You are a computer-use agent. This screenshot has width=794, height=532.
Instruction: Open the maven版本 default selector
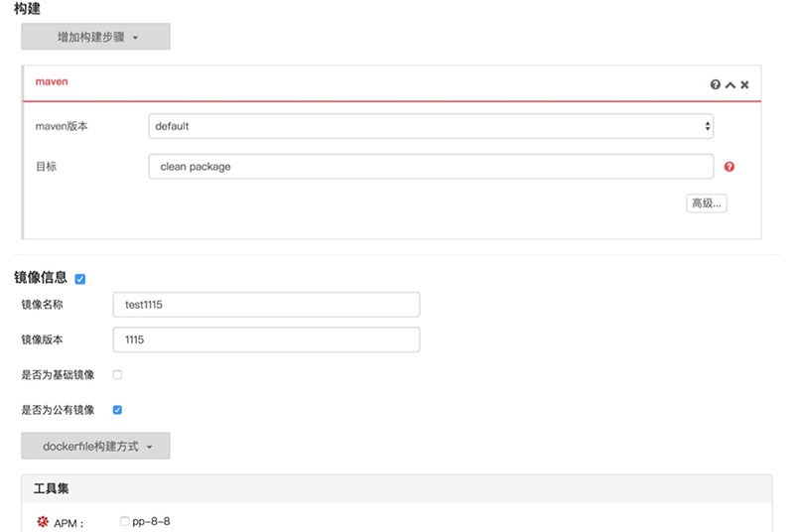click(431, 126)
